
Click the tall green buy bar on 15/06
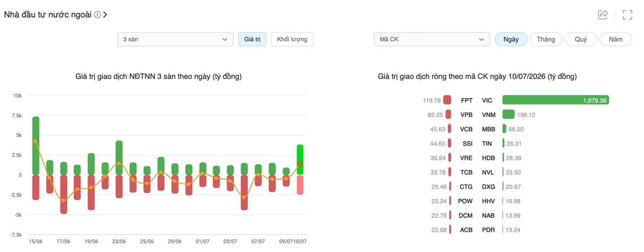click(x=36, y=146)
